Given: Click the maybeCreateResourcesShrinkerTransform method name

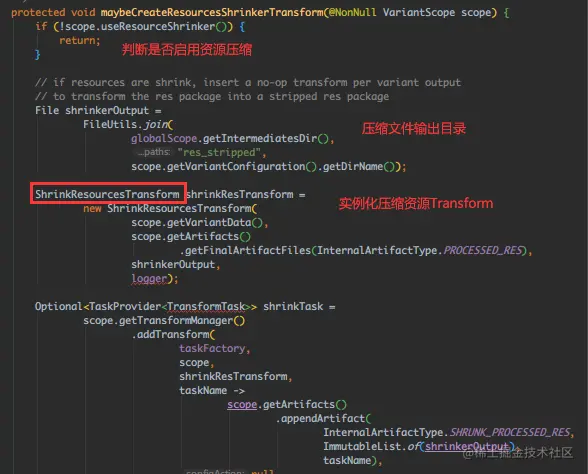Looking at the screenshot, I should [212, 12].
